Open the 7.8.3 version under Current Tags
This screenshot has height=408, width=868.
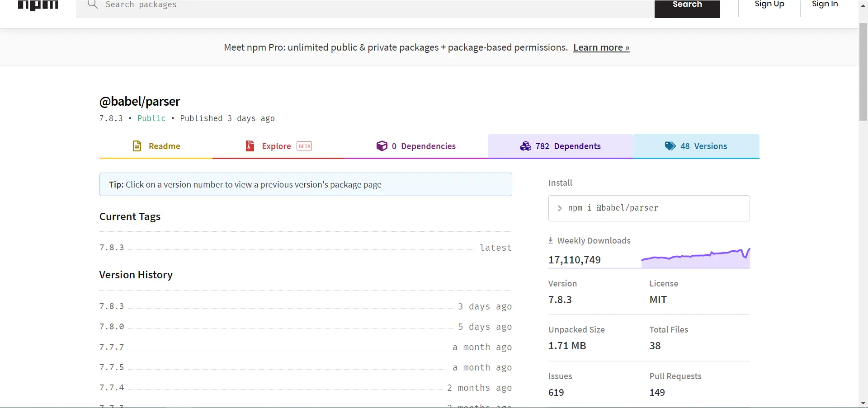coord(112,248)
